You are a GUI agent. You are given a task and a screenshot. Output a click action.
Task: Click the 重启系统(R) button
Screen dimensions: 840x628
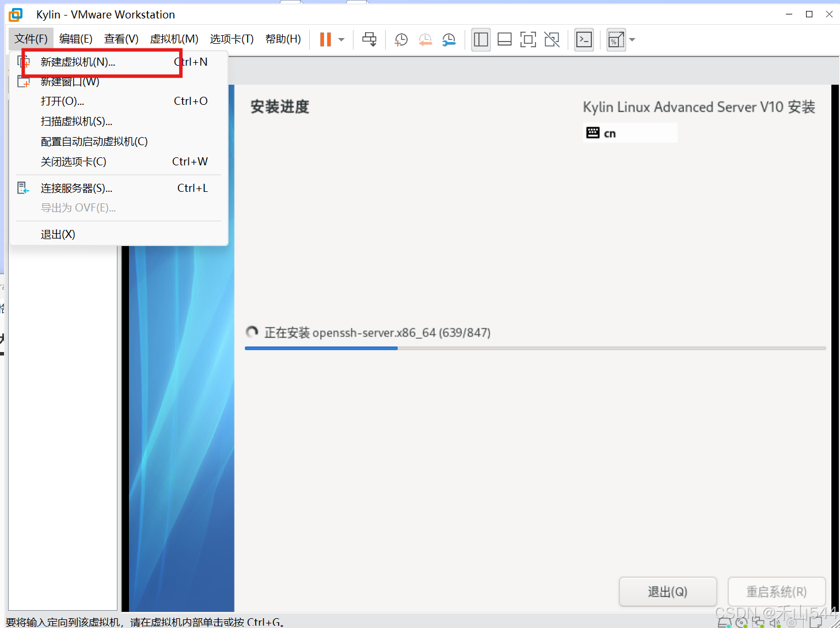coord(777,592)
